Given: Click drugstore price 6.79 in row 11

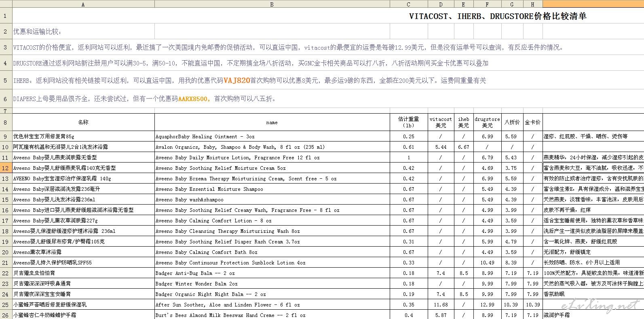Looking at the screenshot, I should pyautogui.click(x=487, y=157).
